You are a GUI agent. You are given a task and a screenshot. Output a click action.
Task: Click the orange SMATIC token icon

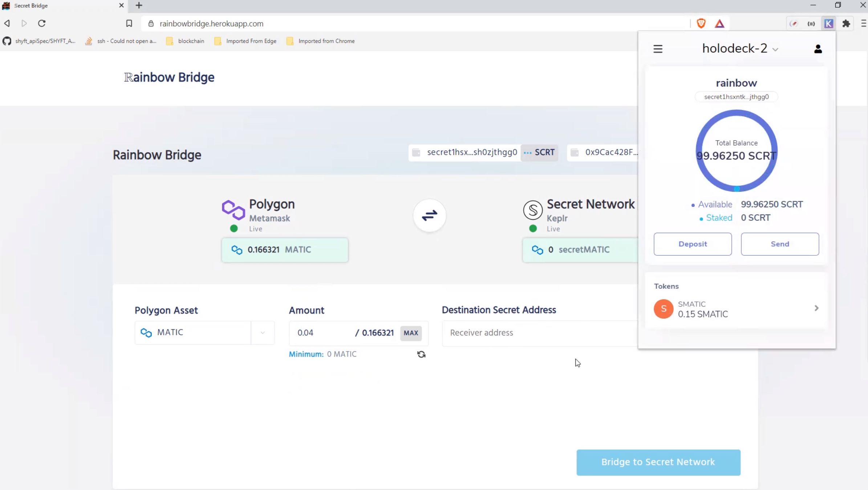coord(663,309)
